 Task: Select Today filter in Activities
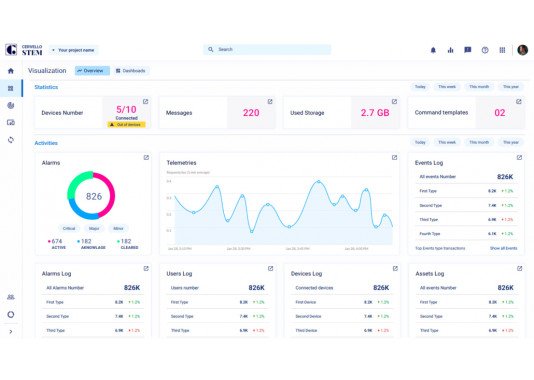coord(420,142)
